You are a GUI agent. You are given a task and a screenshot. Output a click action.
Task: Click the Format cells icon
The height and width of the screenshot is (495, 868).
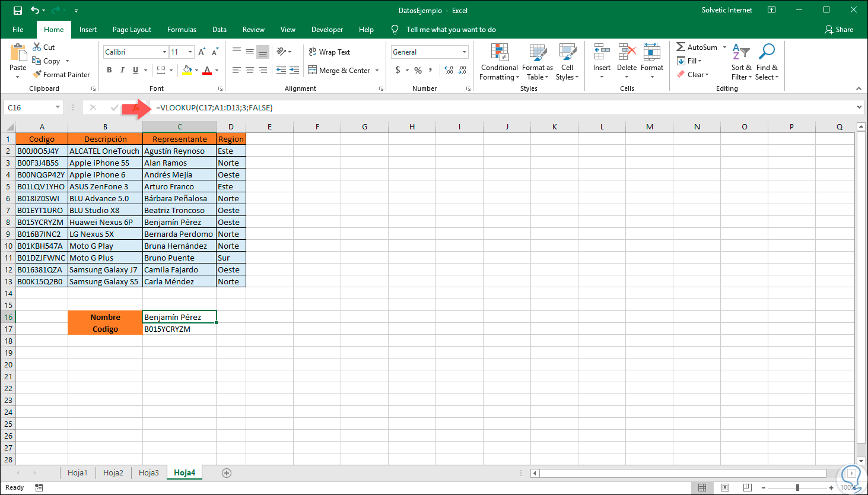651,52
